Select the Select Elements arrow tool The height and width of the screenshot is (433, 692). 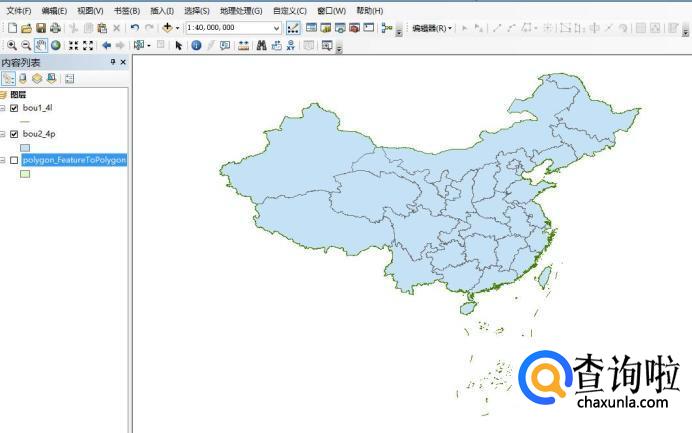coord(178,45)
